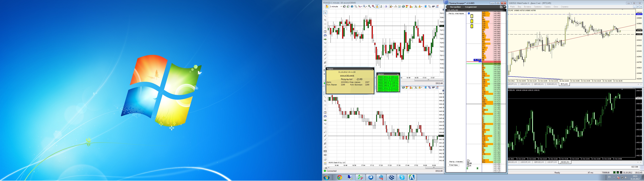Viewport: 644px width, 181px height.
Task: Open Графики menu in MetaTrader 4
Action: click(538, 7)
